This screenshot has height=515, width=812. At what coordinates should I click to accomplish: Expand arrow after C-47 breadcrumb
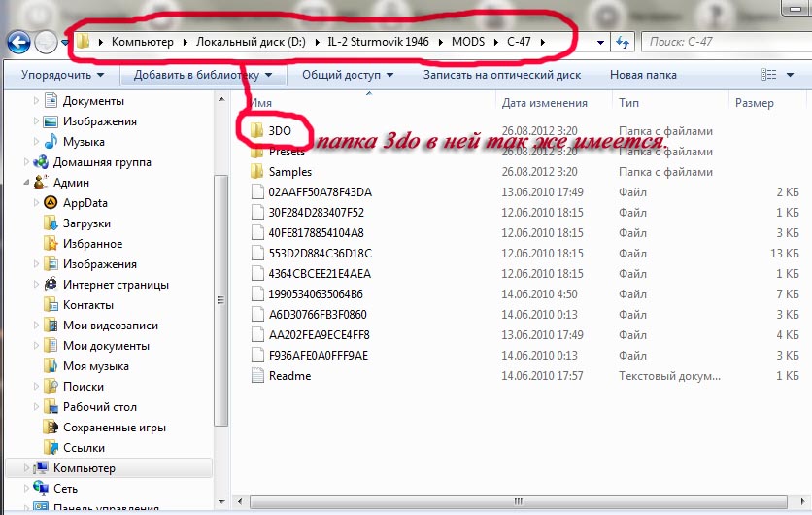pyautogui.click(x=543, y=43)
